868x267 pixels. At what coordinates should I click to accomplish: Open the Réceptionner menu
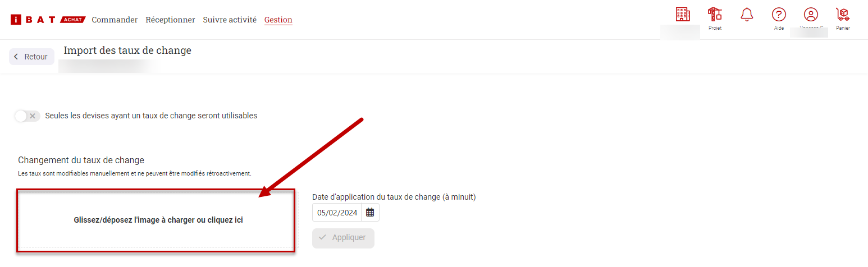[x=170, y=20]
